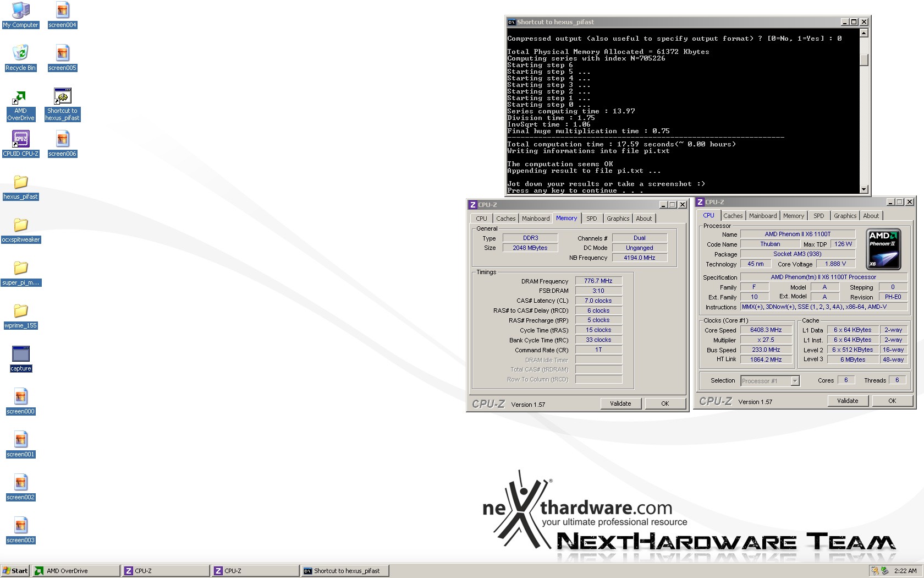924x578 pixels.
Task: Open Caches tab in right CPU-Z window
Action: [x=733, y=216]
